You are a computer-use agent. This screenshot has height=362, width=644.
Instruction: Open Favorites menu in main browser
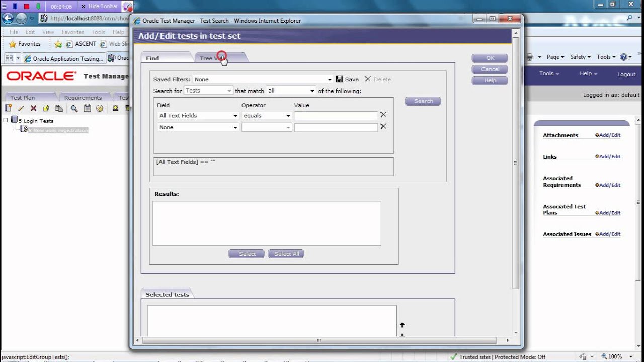[x=72, y=32]
